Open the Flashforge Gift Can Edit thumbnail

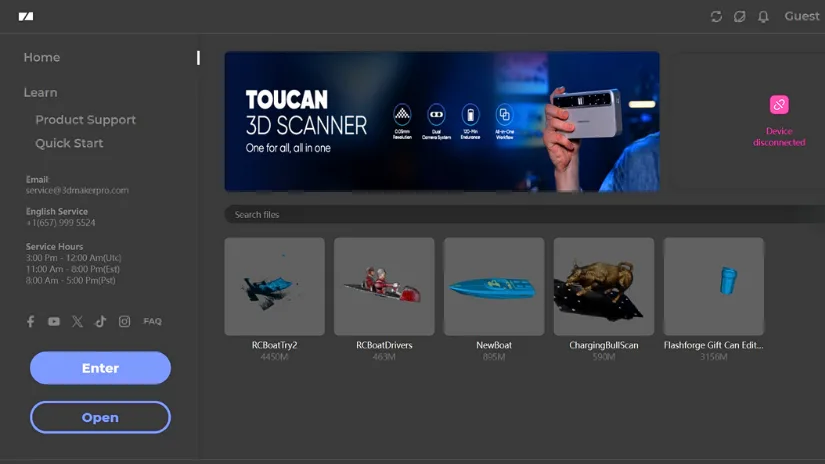713,286
